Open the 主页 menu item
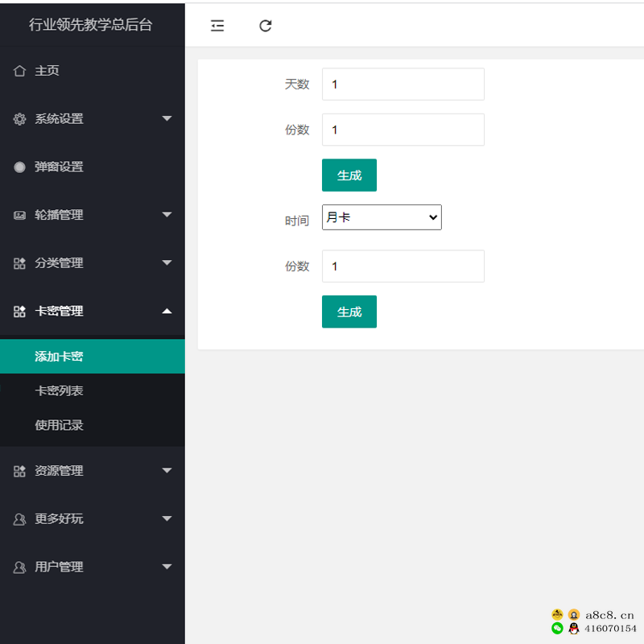Viewport: 644px width, 644px height. pyautogui.click(x=93, y=71)
